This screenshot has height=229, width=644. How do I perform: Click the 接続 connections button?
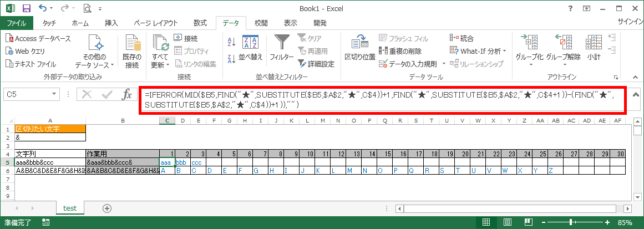pos(186,39)
